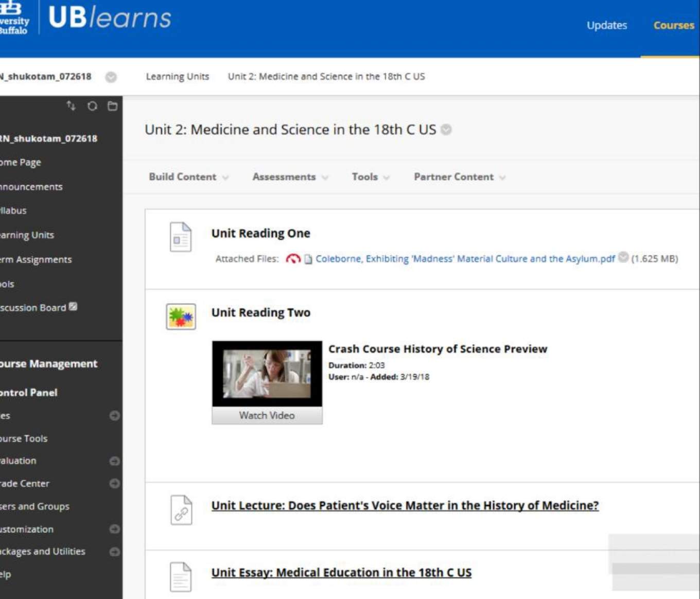Click the Unit Essay document icon

(181, 577)
